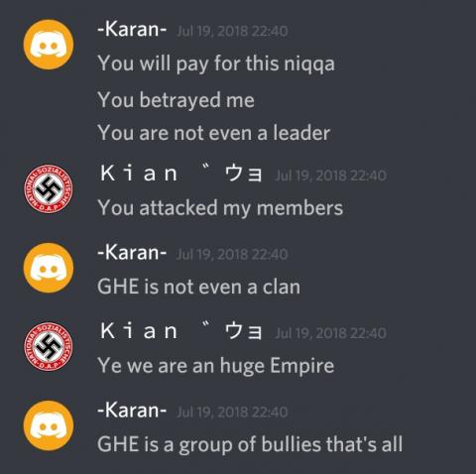Click the Kian username above "Ye we are an huge Empire"
The image size is (476, 474).
tap(181, 331)
